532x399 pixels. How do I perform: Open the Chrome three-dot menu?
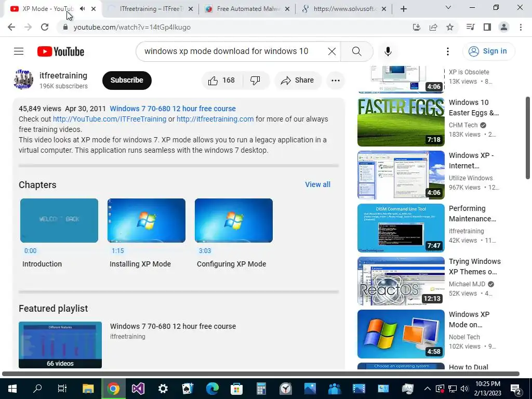tap(521, 27)
